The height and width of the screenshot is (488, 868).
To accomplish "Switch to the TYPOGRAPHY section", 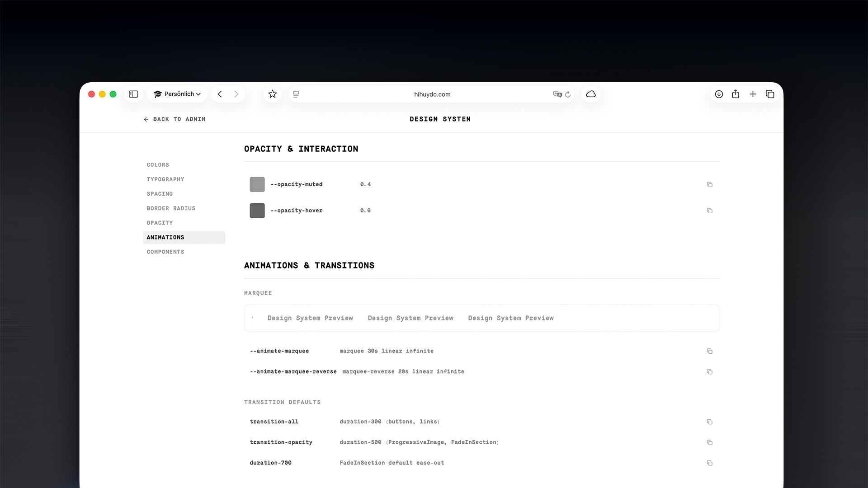I will [x=165, y=179].
